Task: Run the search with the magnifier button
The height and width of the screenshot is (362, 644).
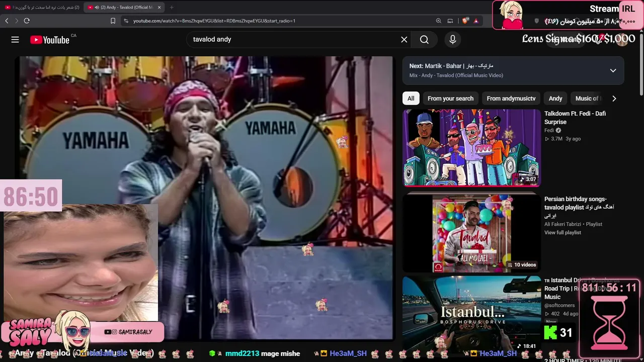Action: (x=424, y=40)
